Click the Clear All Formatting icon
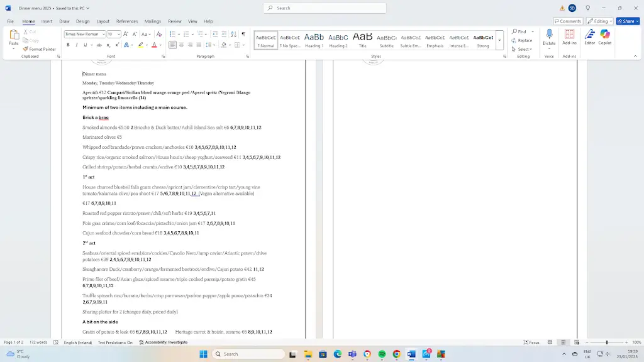The image size is (644, 362). [159, 34]
